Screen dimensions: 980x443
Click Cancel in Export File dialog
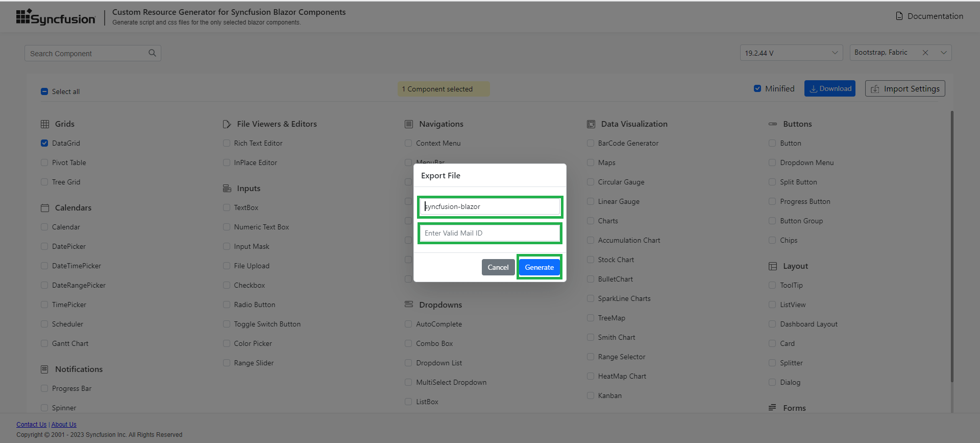498,267
